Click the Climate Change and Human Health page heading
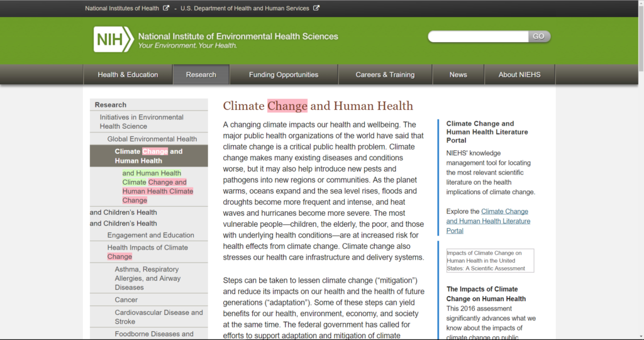Viewport: 644px width, 340px height. (x=318, y=106)
